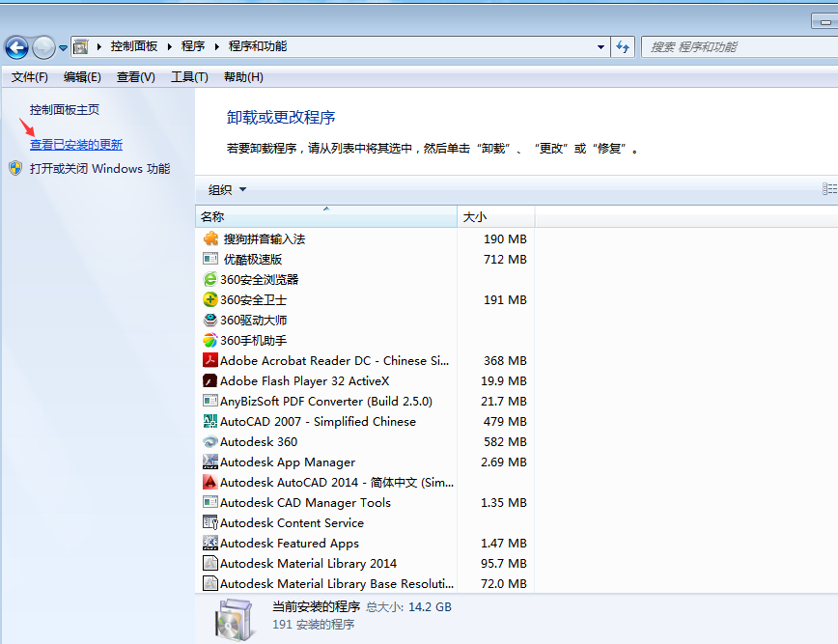838x644 pixels.
Task: Click 控制面板 in the address breadcrumb
Action: [133, 46]
